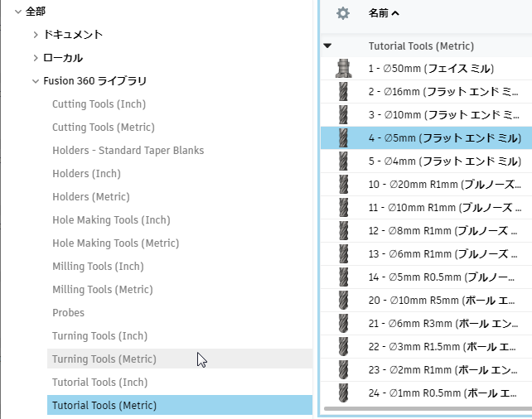The image size is (532, 419).
Task: Click the bull nose mill icon for ∅20mm R1mm
Action: pyautogui.click(x=343, y=184)
